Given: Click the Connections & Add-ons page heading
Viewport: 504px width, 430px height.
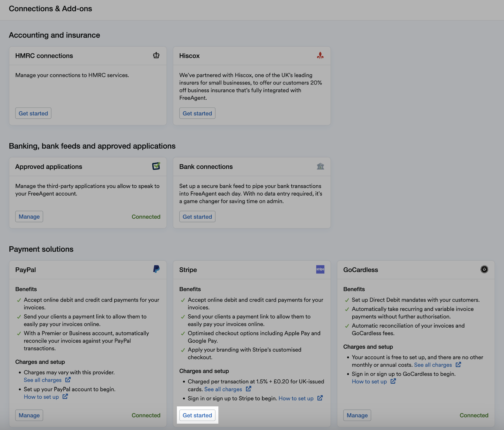Looking at the screenshot, I should click(x=51, y=8).
